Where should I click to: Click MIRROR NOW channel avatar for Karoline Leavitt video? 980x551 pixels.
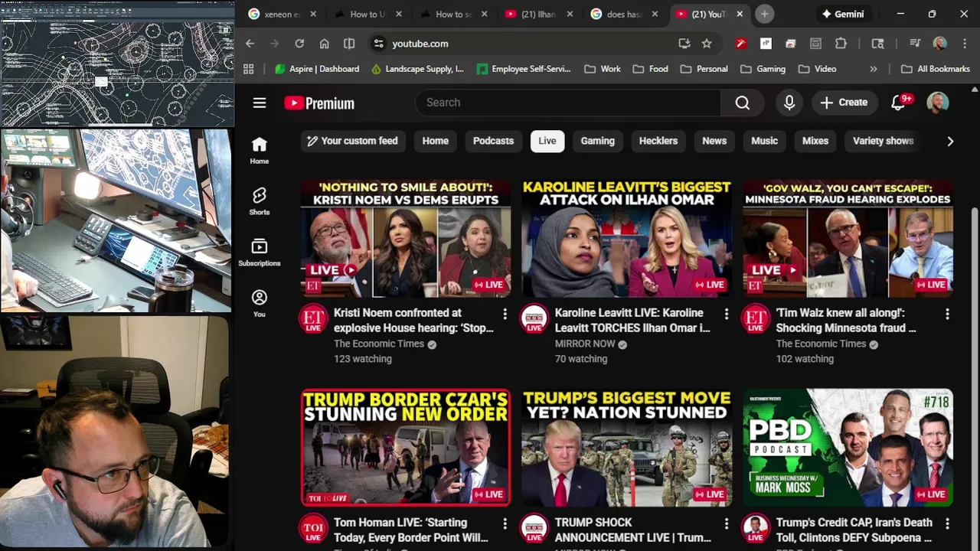(534, 318)
